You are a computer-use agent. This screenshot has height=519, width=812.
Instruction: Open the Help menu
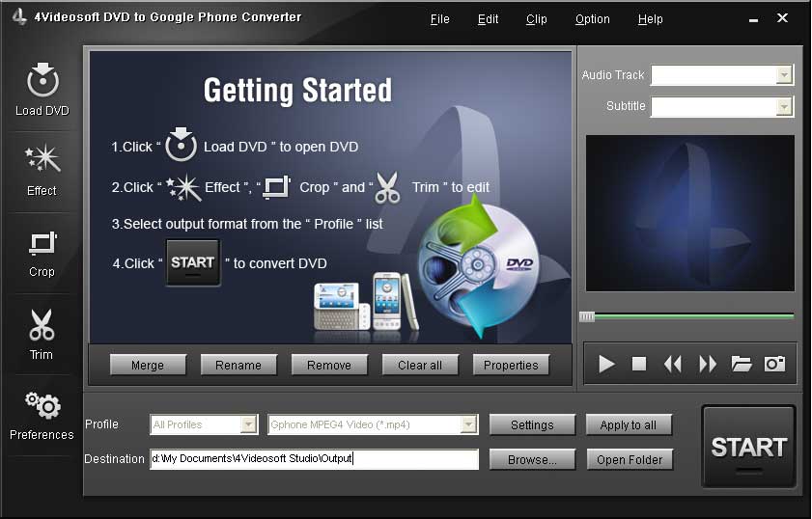click(x=650, y=19)
